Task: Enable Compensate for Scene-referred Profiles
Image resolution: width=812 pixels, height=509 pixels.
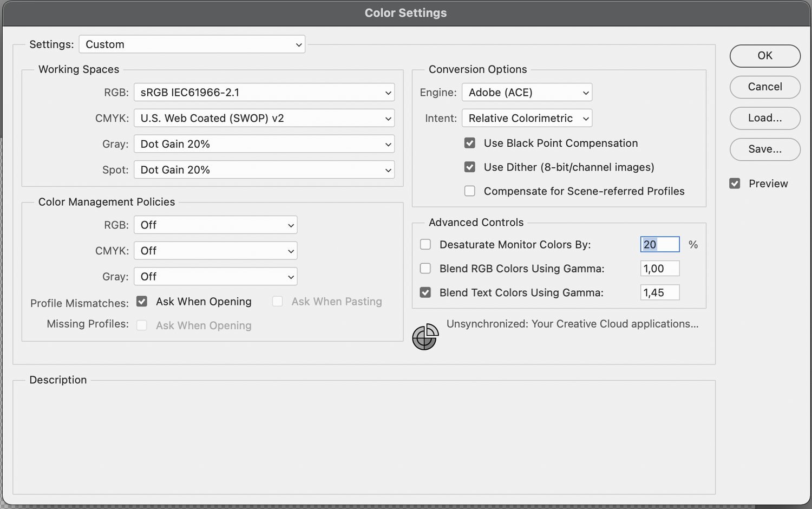Action: 470,191
